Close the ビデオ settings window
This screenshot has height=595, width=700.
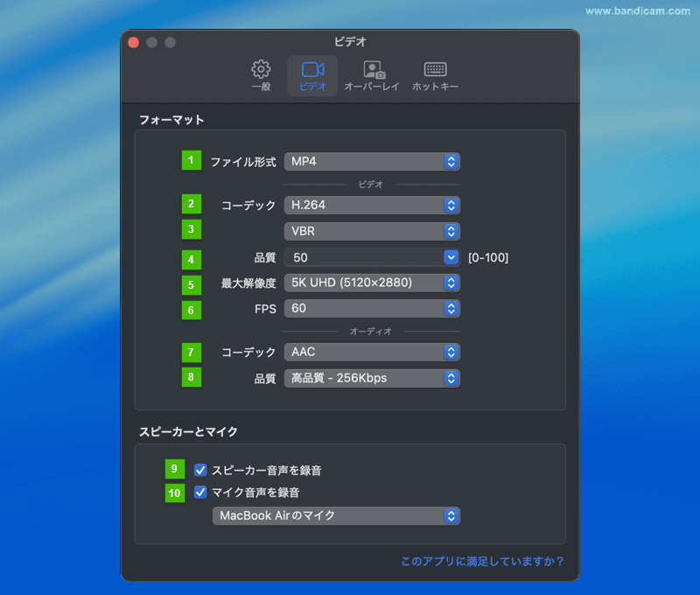pos(134,42)
